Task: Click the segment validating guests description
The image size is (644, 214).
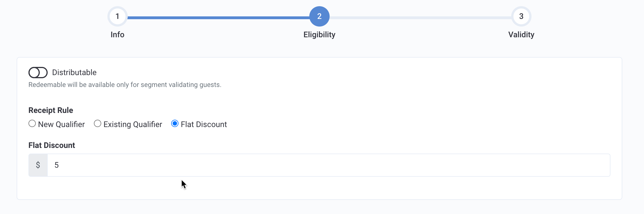Action: 125,85
